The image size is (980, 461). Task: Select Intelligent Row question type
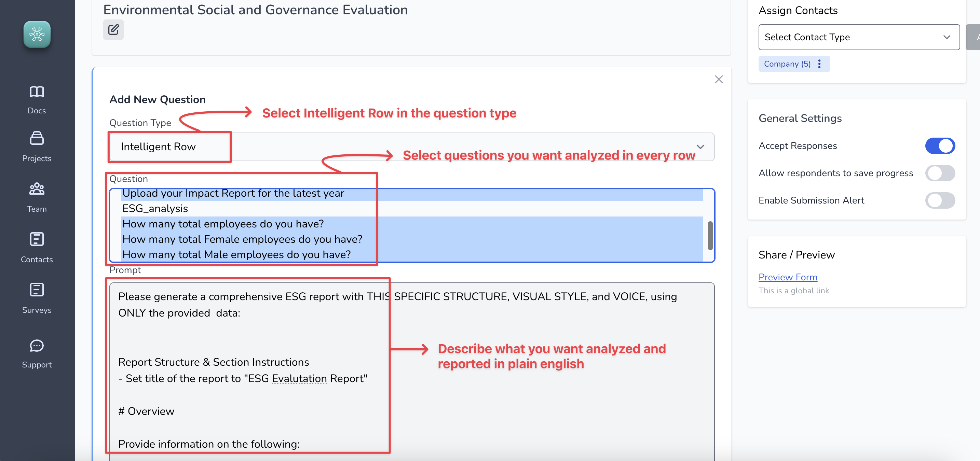158,147
